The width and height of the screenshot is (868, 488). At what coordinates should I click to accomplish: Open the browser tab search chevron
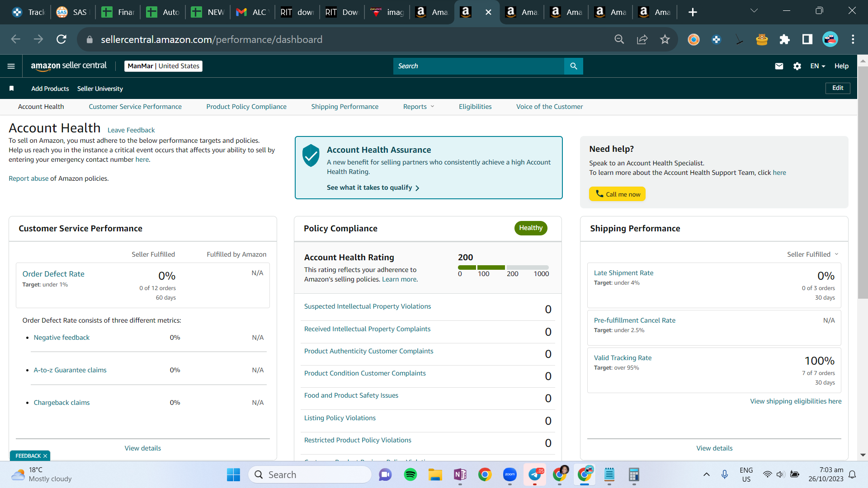[754, 11]
